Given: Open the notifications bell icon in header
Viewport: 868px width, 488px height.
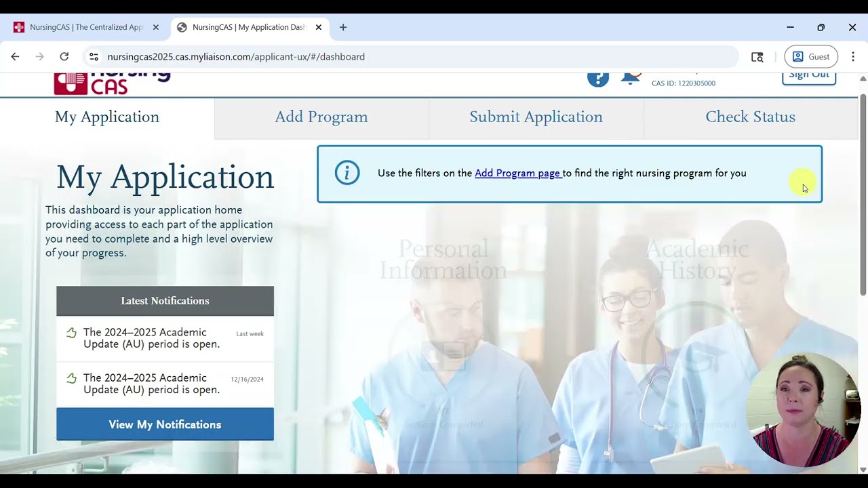Looking at the screenshot, I should point(631,78).
